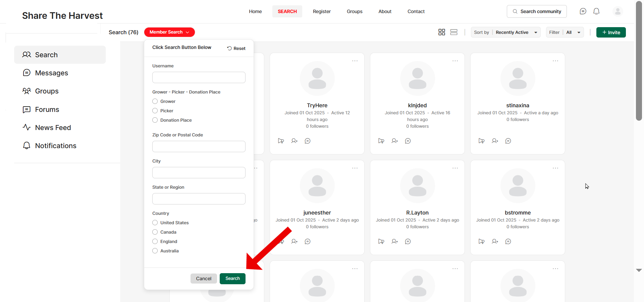Viewport: 644px width, 302px height.
Task: Expand the Member Search dropdown
Action: pyautogui.click(x=169, y=32)
